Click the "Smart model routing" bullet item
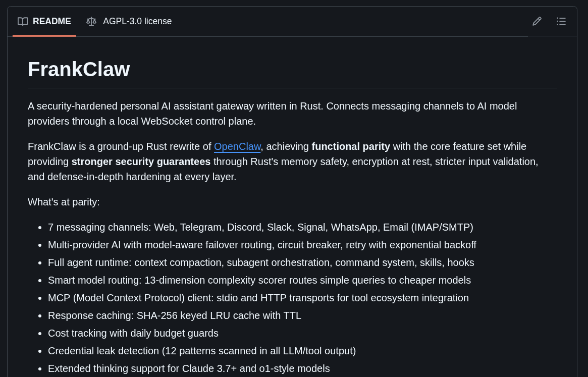588x377 pixels. pos(259,280)
